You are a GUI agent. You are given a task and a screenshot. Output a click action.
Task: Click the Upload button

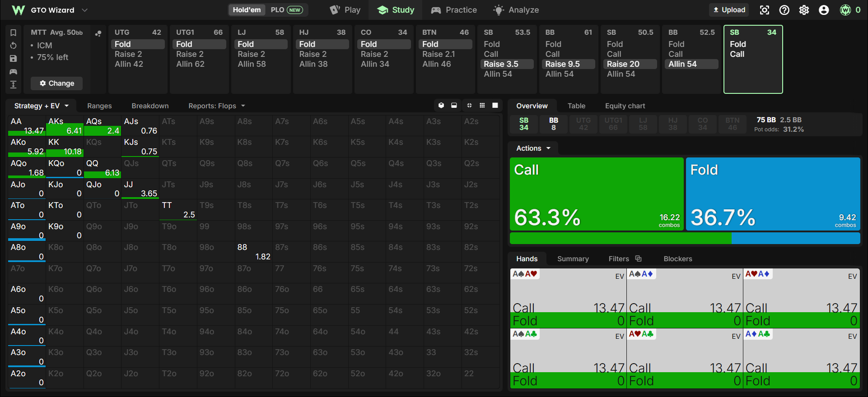tap(729, 10)
